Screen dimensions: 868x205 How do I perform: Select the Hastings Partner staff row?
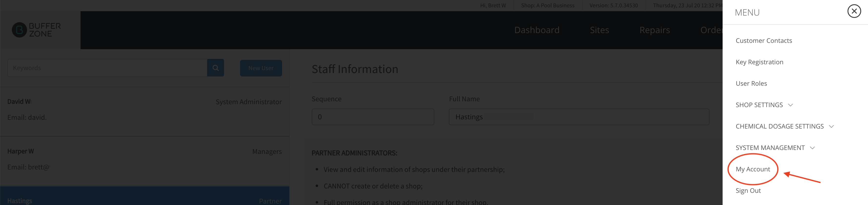click(x=145, y=196)
